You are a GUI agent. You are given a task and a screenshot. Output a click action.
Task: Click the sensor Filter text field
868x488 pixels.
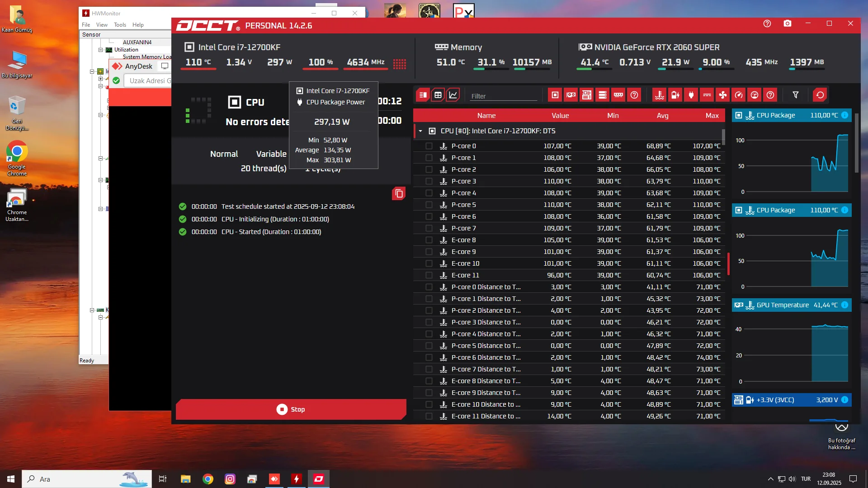[503, 96]
